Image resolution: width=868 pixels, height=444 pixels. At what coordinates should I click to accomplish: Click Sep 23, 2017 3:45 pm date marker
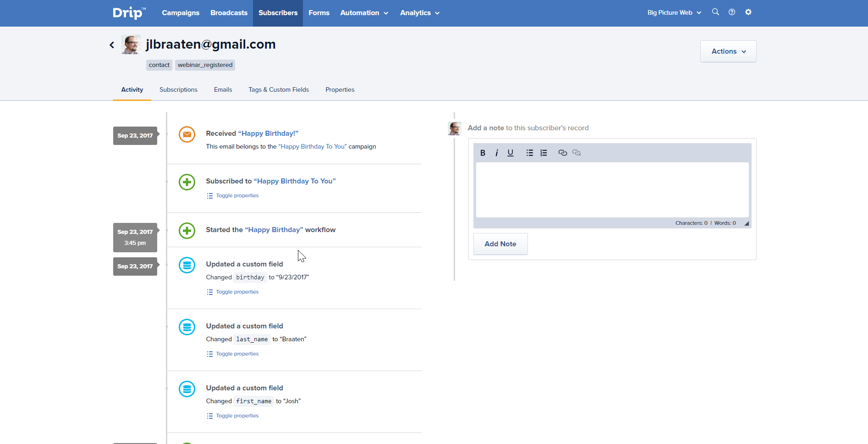tap(135, 238)
